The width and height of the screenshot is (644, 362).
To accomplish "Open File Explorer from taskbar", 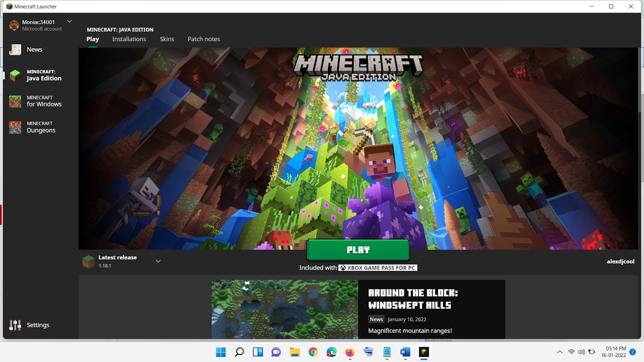I will (294, 352).
